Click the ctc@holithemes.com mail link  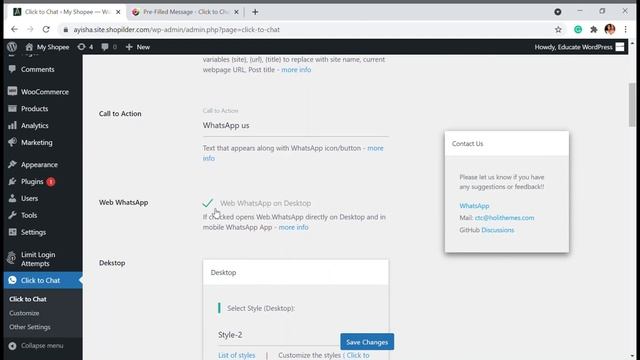click(x=504, y=218)
